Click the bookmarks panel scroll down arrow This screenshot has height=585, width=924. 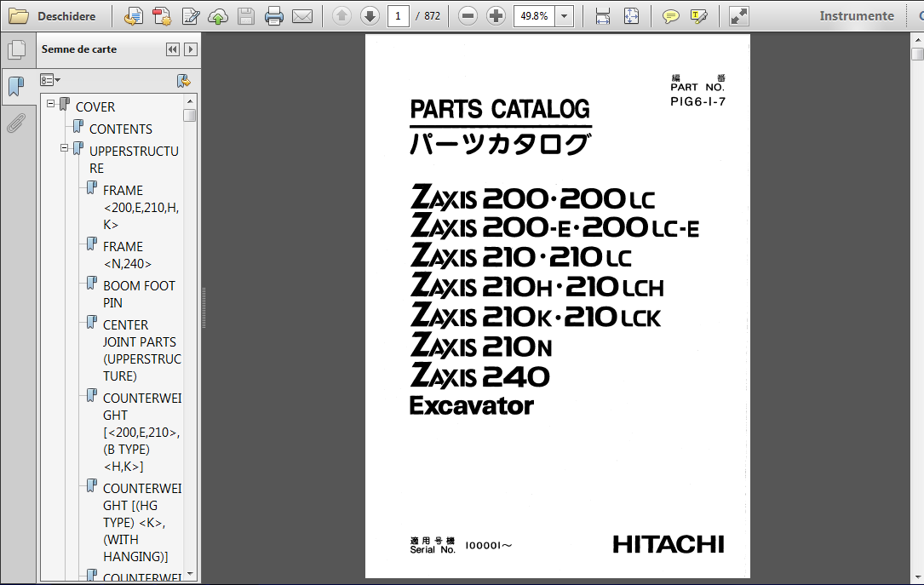190,574
